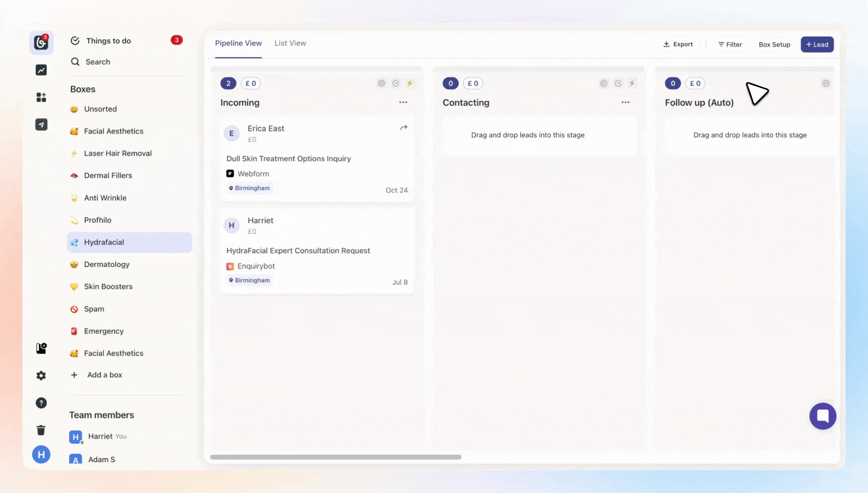Screen dimensions: 868x493
Task: Open the Filter options
Action: (x=730, y=44)
